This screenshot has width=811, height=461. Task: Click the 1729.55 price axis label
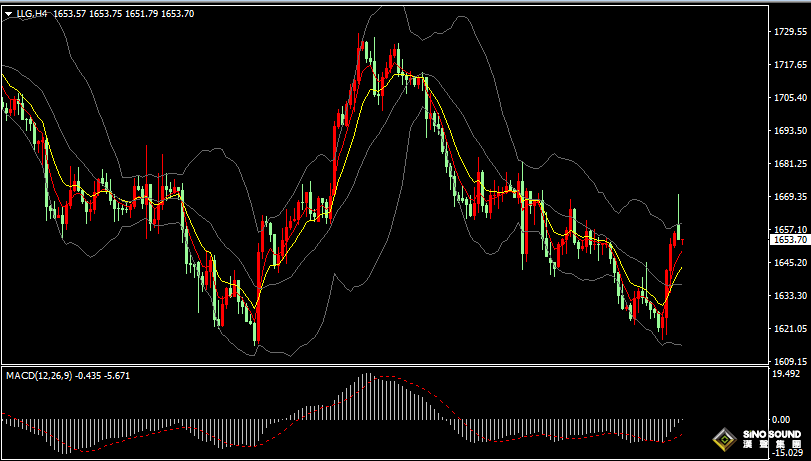click(x=789, y=32)
